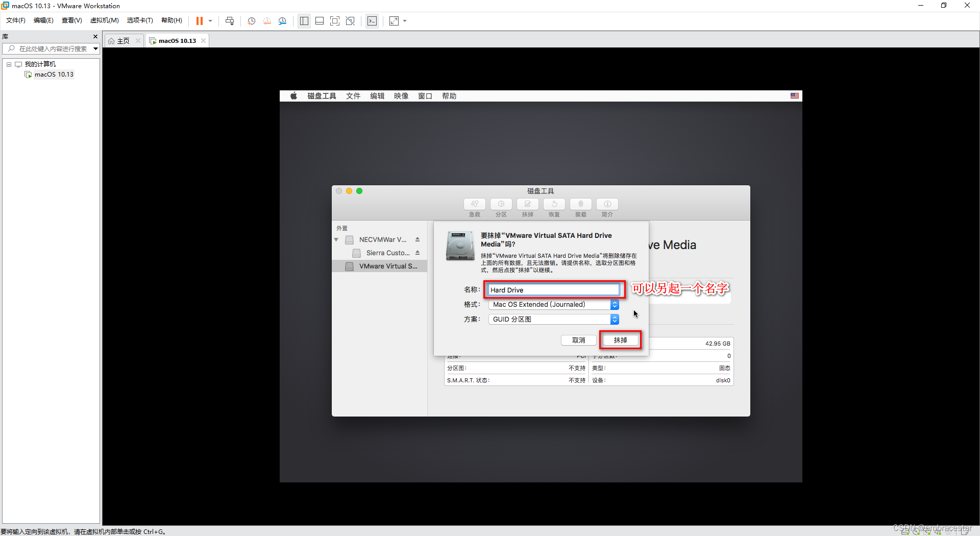
Task: Click the stretch guest display icon
Action: point(394,21)
